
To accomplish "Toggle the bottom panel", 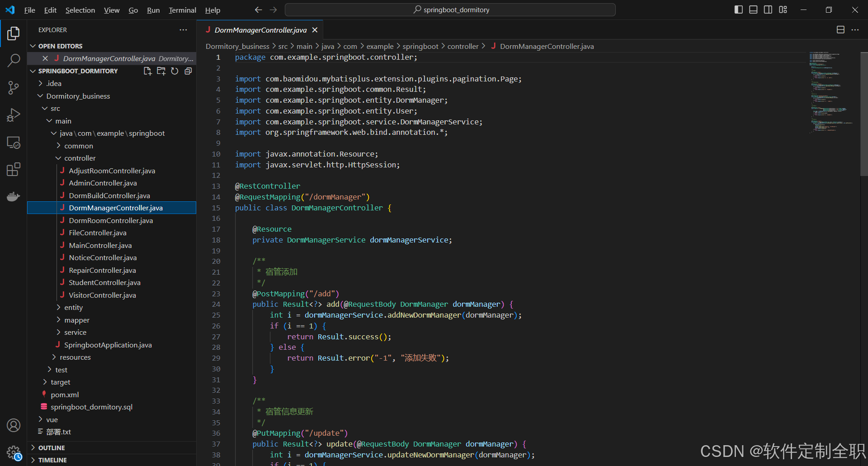I will pos(753,10).
